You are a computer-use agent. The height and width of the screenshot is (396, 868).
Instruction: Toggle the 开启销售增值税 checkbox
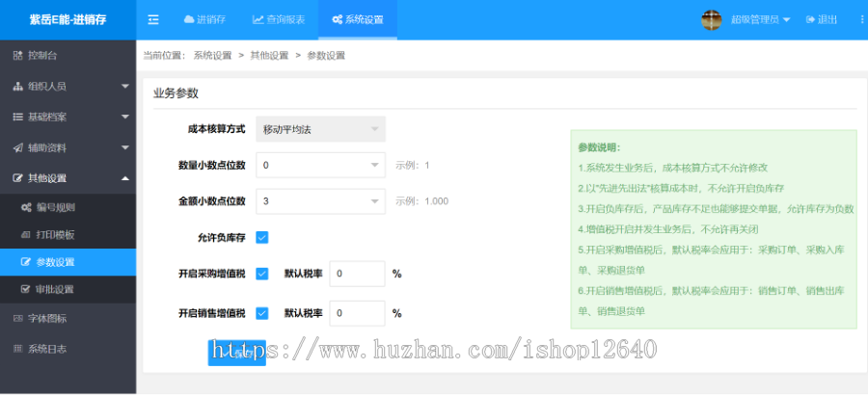click(262, 313)
